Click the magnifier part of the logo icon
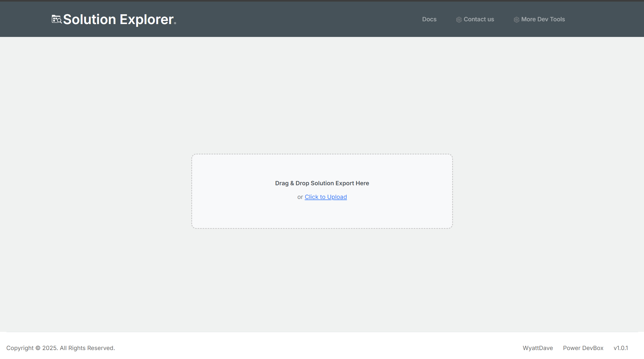 [x=59, y=21]
